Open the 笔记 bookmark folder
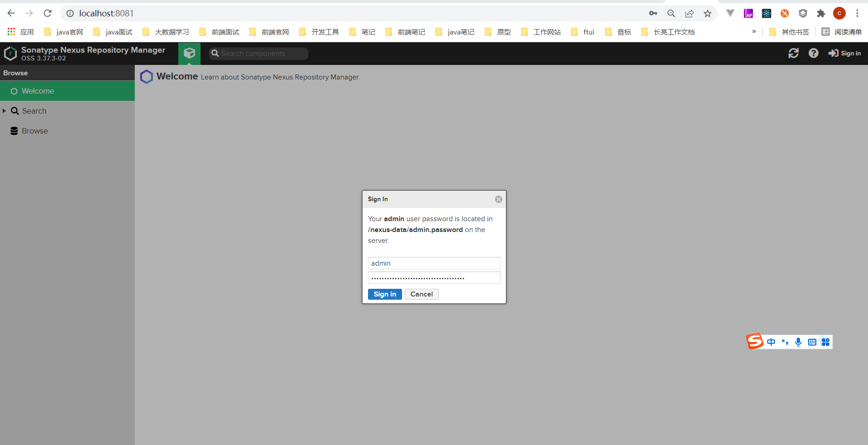Viewport: 868px width, 445px height. tap(362, 32)
